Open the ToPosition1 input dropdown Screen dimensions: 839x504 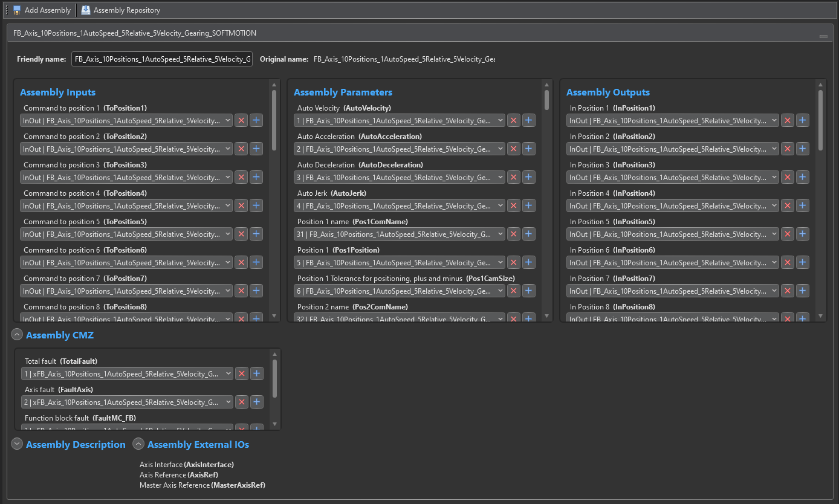(x=126, y=120)
